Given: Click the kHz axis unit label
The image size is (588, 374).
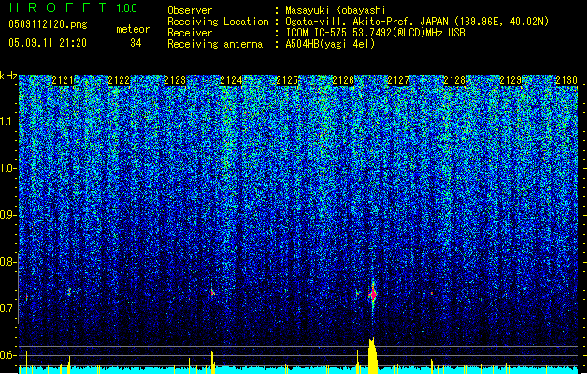Looking at the screenshot, I should [x=8, y=76].
